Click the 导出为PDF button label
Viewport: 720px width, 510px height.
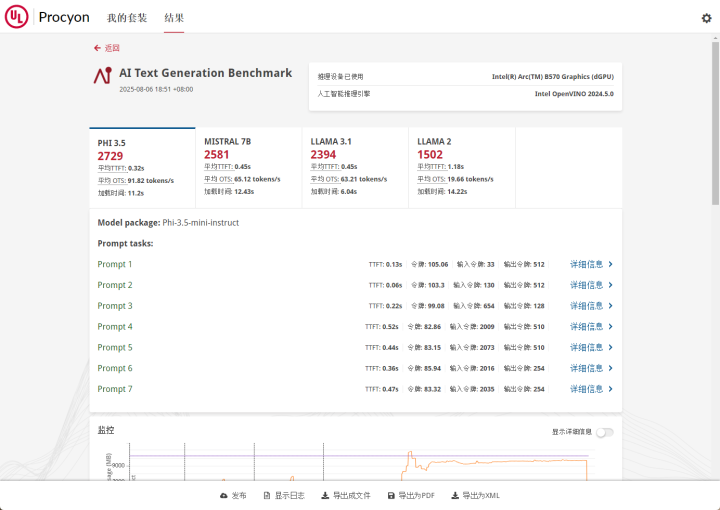[x=416, y=496]
